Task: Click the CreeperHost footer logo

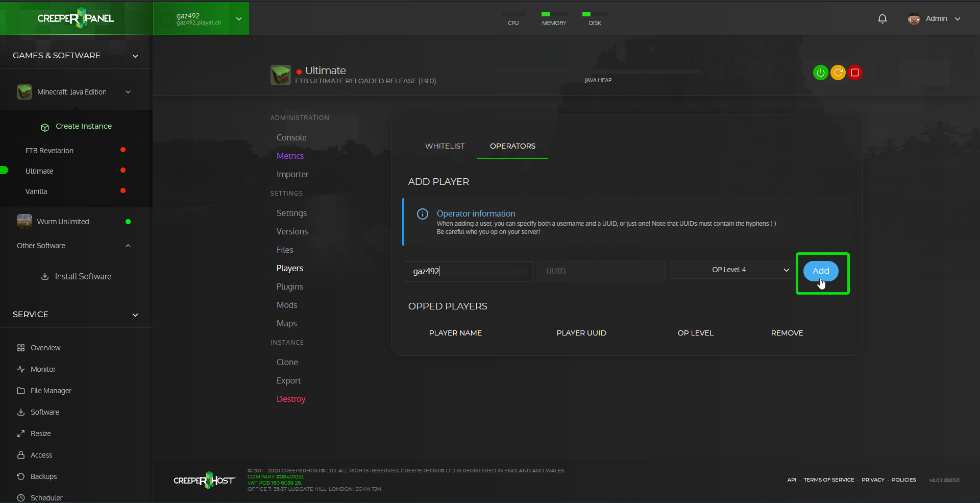Action: [204, 480]
